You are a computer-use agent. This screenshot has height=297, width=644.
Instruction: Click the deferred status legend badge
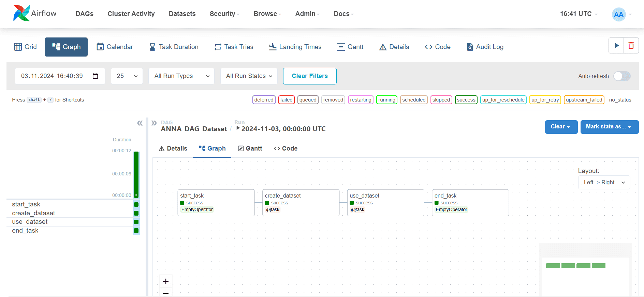[264, 100]
